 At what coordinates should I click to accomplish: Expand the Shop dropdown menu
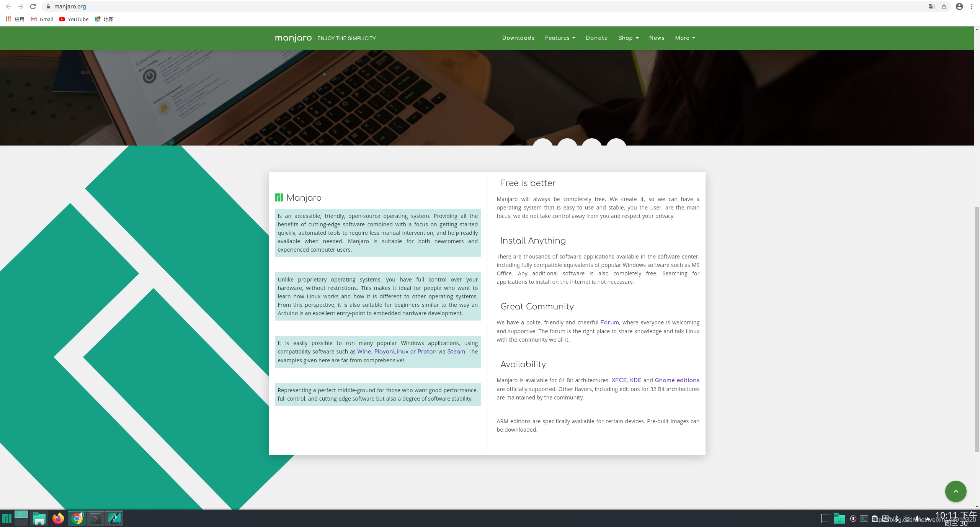(x=628, y=38)
